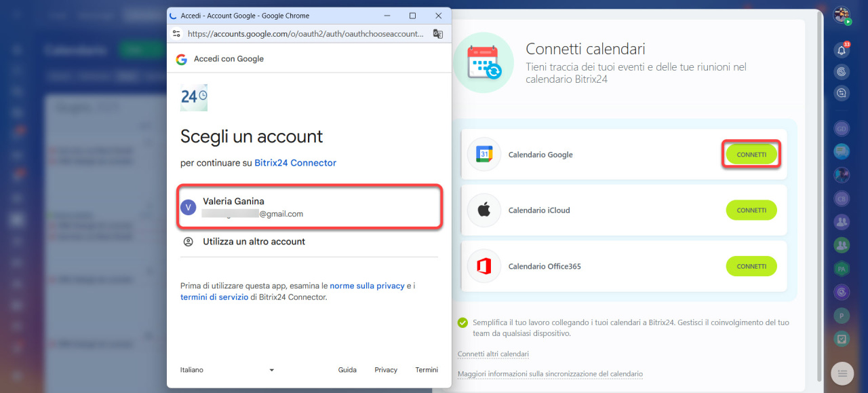Screen dimensions: 868x393
Task: Open the Termini footer link
Action: pos(427,370)
